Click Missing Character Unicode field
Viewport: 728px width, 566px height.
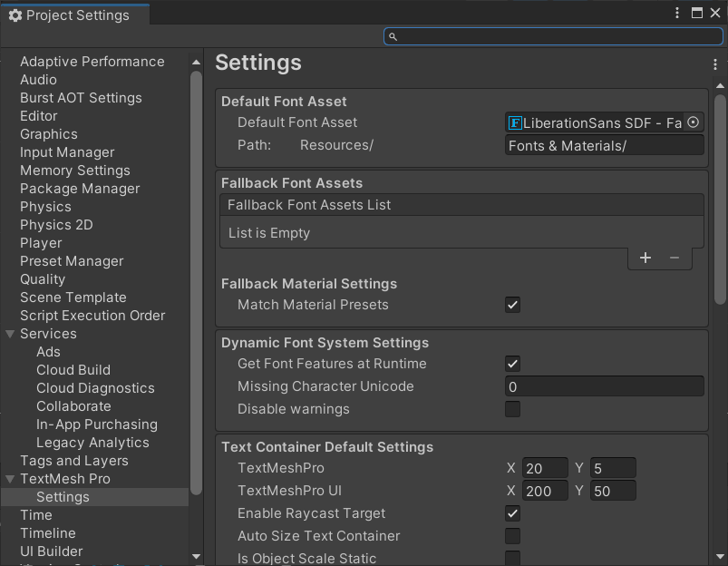point(604,386)
